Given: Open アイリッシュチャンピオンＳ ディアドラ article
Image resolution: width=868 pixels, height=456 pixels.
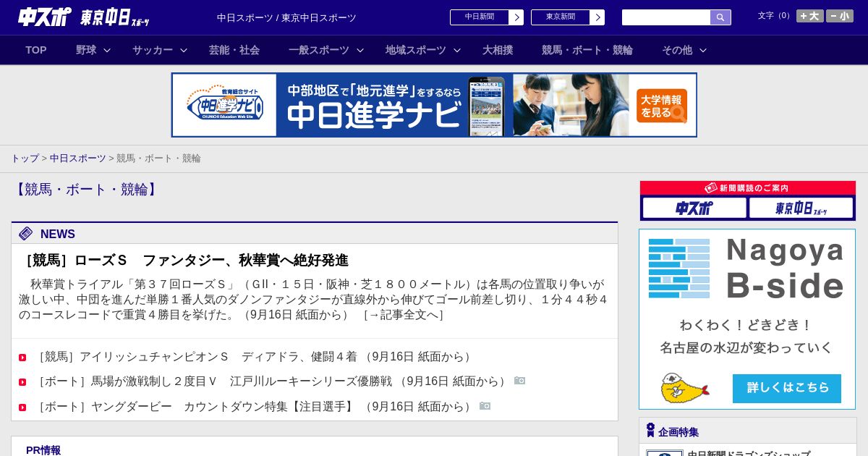Looking at the screenshot, I should (253, 357).
